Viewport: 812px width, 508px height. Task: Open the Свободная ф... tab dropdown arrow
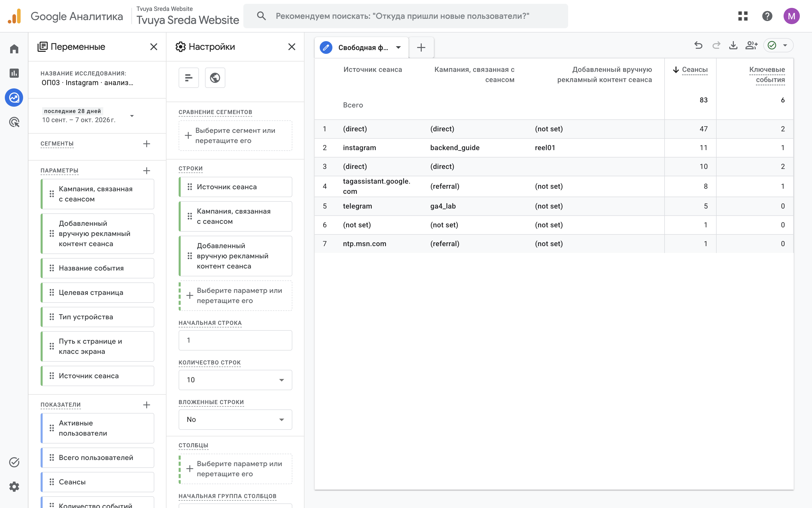point(398,47)
